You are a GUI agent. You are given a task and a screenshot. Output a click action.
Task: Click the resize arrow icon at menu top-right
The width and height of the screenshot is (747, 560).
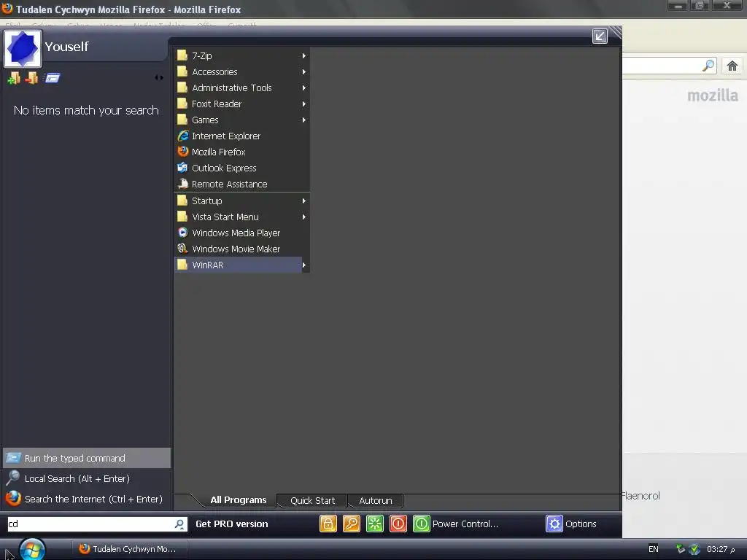coord(600,36)
